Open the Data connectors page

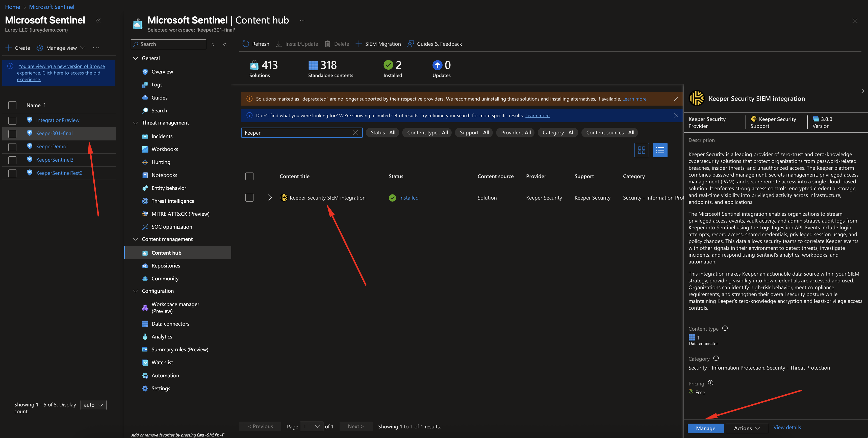point(170,324)
